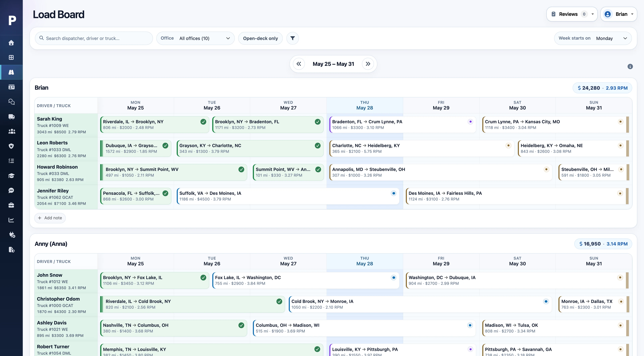Click the Add note button
This screenshot has height=356, width=644.
[50, 218]
